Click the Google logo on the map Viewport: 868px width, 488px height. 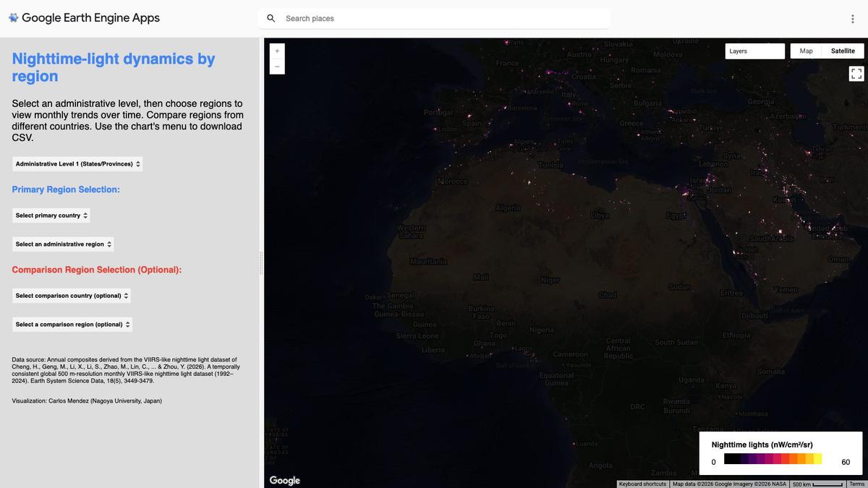tap(284, 480)
